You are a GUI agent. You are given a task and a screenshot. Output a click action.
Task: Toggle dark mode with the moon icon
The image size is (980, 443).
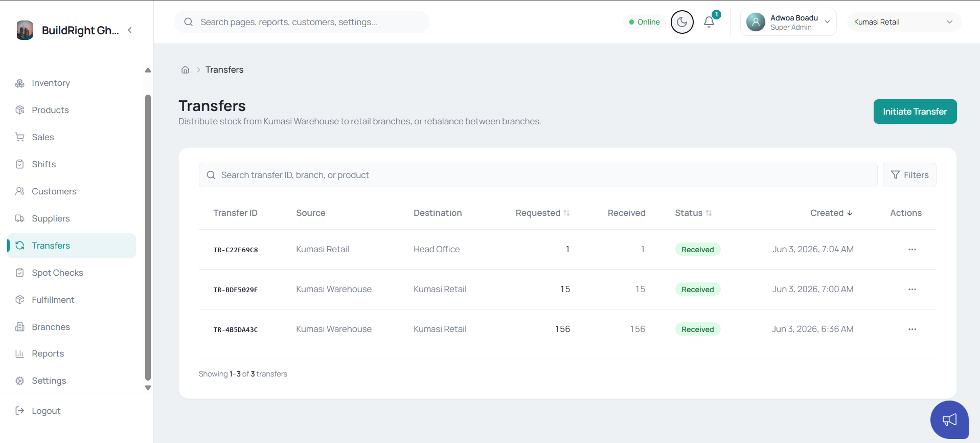682,22
